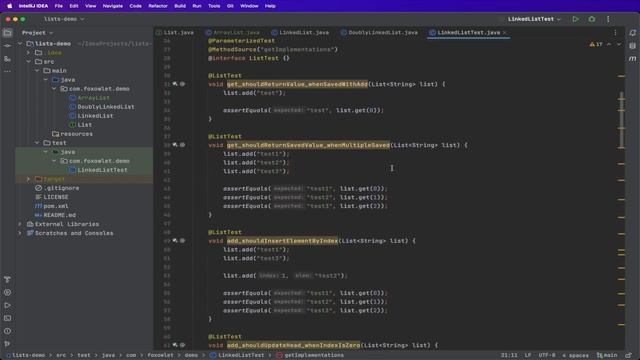Debug LinkedListTest with bug icon

591,19
